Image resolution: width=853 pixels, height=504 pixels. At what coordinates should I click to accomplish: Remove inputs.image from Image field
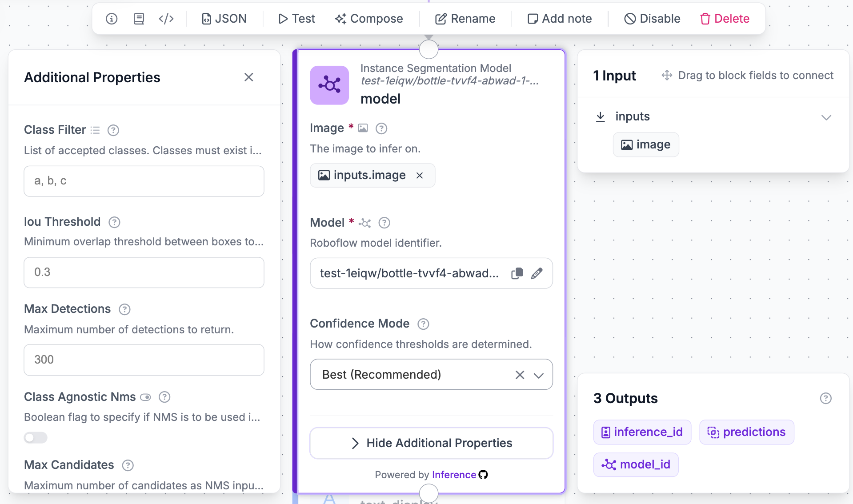click(x=420, y=176)
